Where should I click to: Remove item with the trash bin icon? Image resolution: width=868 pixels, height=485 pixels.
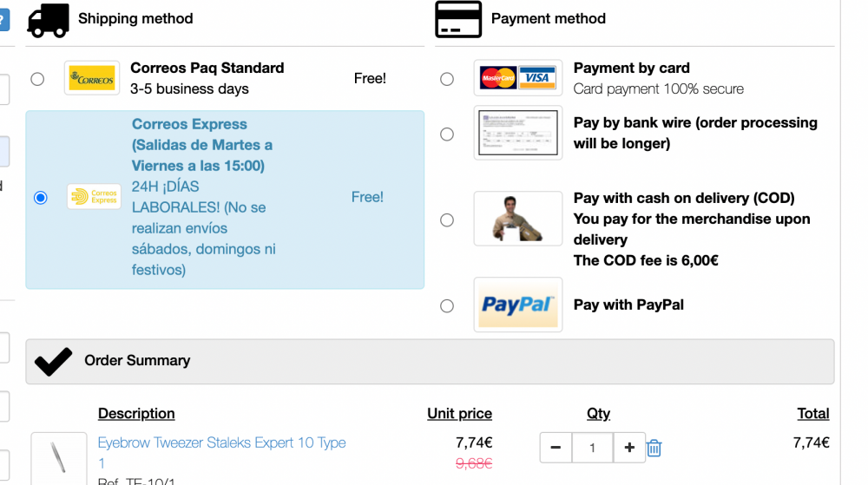point(654,448)
